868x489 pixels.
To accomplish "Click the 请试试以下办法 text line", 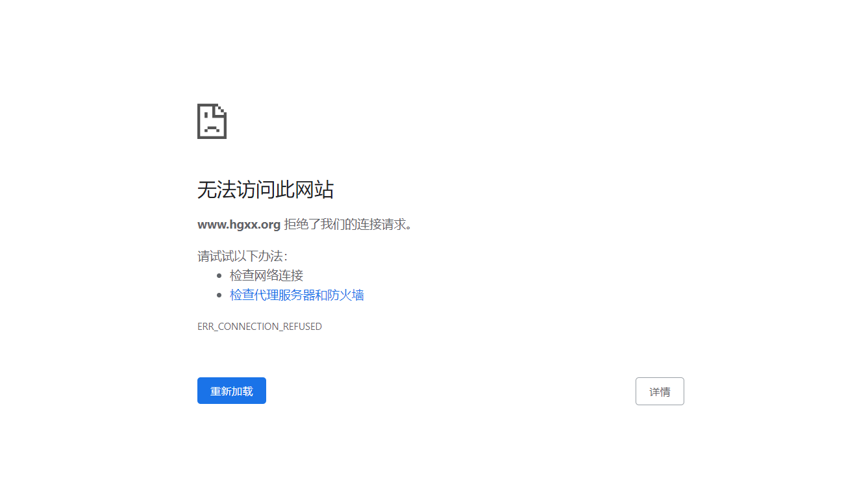I will coord(242,256).
